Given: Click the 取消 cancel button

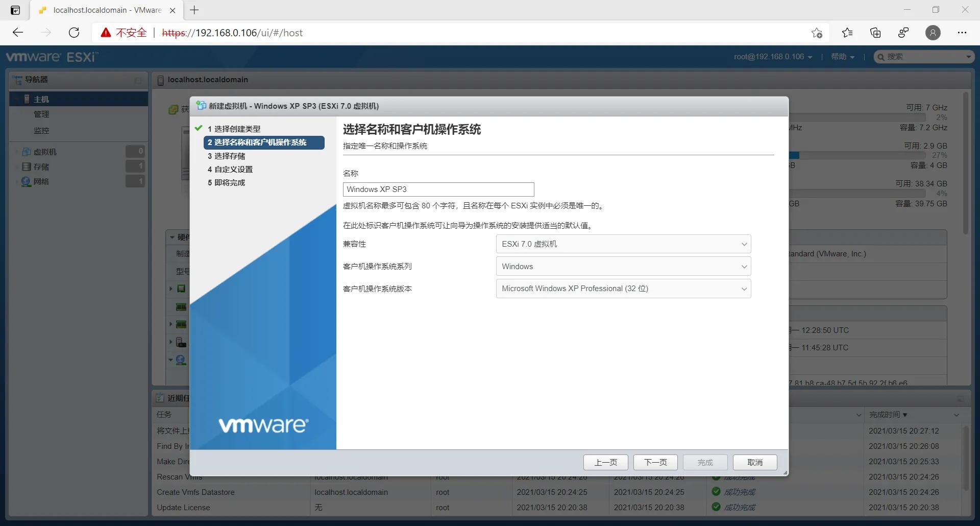Looking at the screenshot, I should (x=755, y=462).
